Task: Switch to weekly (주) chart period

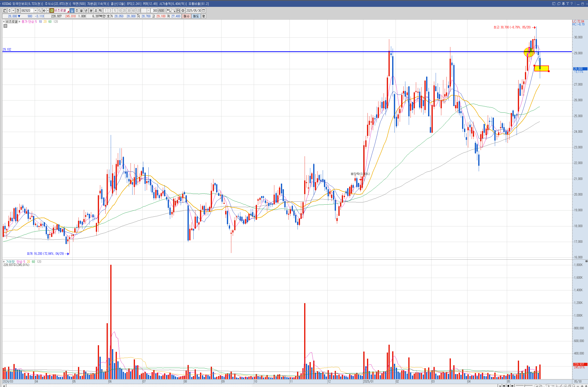Action: (x=77, y=11)
